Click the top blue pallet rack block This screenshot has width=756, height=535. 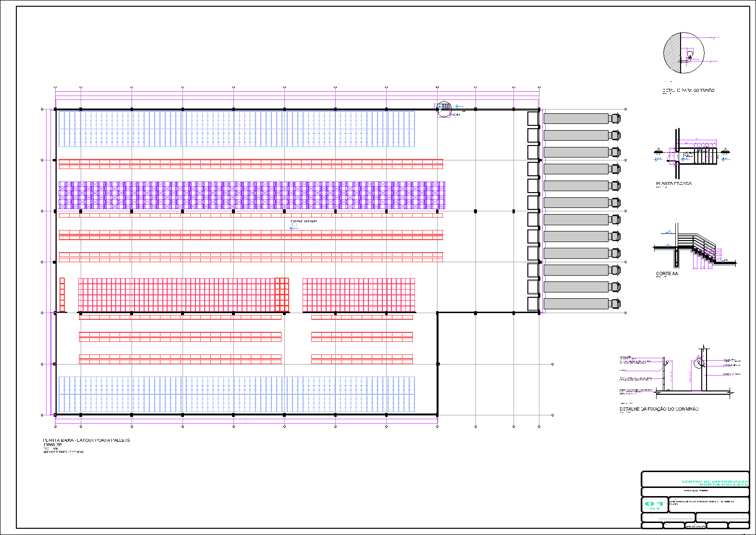(236, 129)
